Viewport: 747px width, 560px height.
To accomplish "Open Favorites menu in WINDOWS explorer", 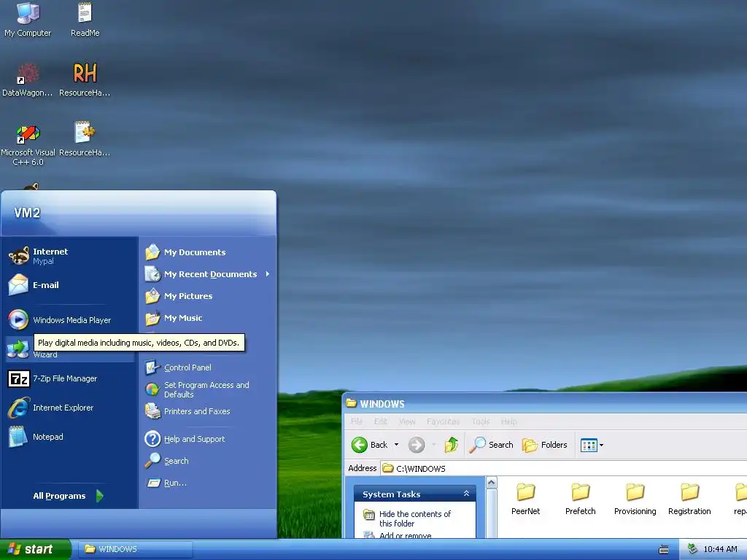I will pyautogui.click(x=443, y=421).
